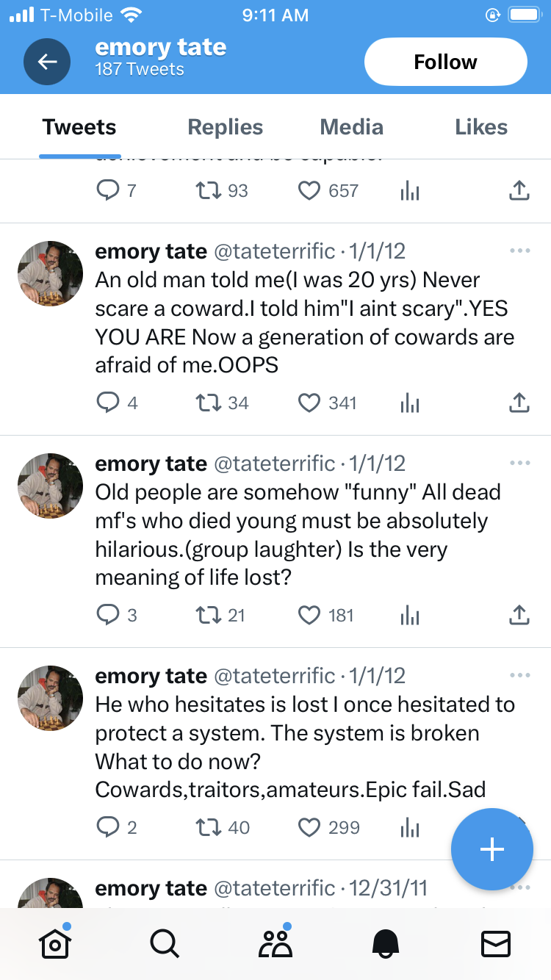Open the Media tab
The image size is (551, 980).
[351, 127]
